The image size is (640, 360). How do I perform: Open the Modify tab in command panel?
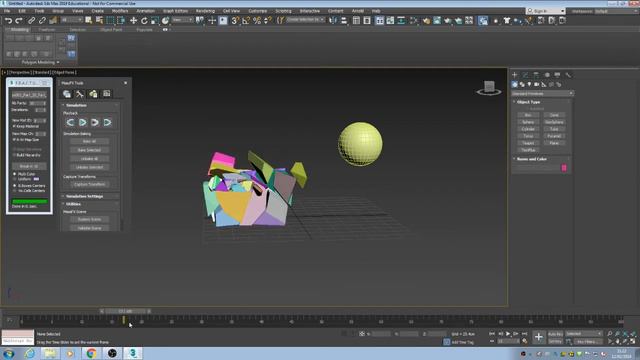(x=525, y=75)
